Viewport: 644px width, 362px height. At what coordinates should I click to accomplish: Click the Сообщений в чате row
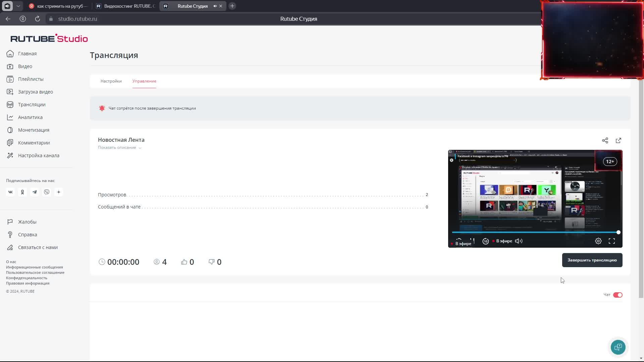tap(263, 207)
